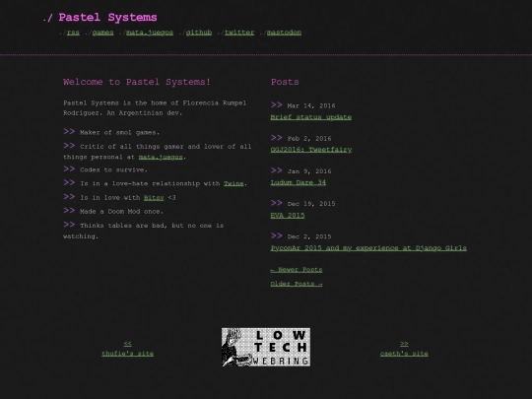Go to the games nav link
532x399 pixels.
[x=102, y=33]
